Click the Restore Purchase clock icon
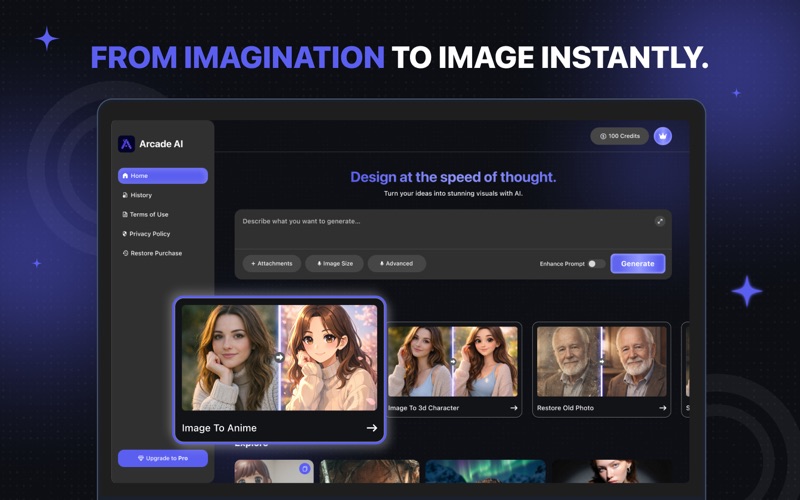 125,253
